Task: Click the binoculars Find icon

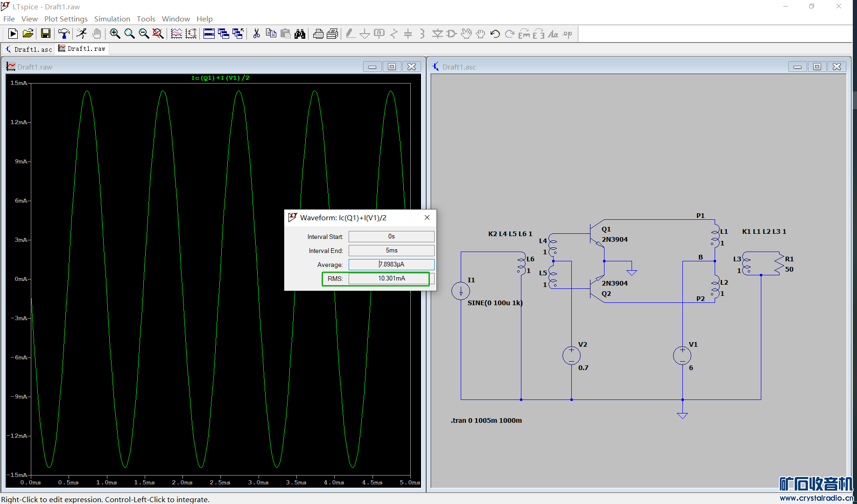Action: pyautogui.click(x=300, y=34)
